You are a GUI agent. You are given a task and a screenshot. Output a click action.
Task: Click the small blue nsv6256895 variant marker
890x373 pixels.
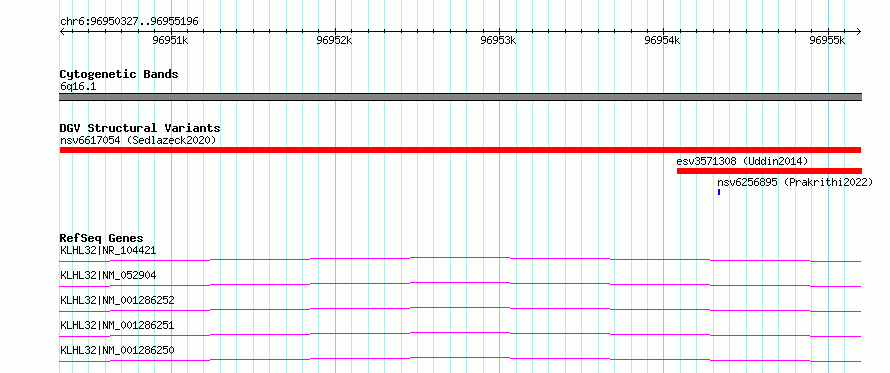[719, 192]
